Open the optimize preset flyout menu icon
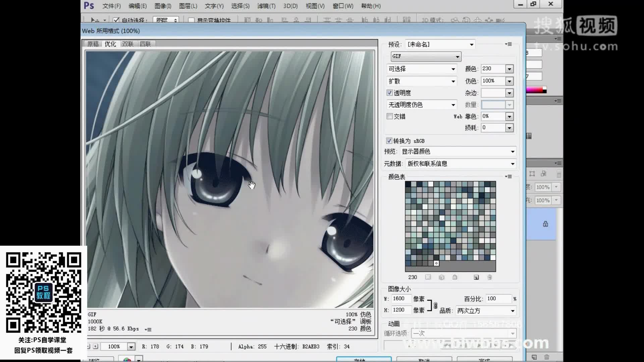 click(x=508, y=44)
